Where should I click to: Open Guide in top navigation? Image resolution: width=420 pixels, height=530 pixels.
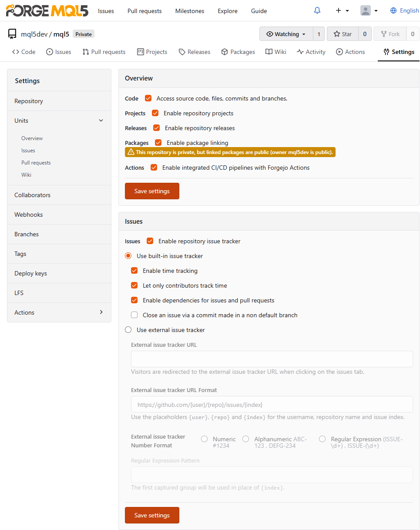(x=259, y=11)
